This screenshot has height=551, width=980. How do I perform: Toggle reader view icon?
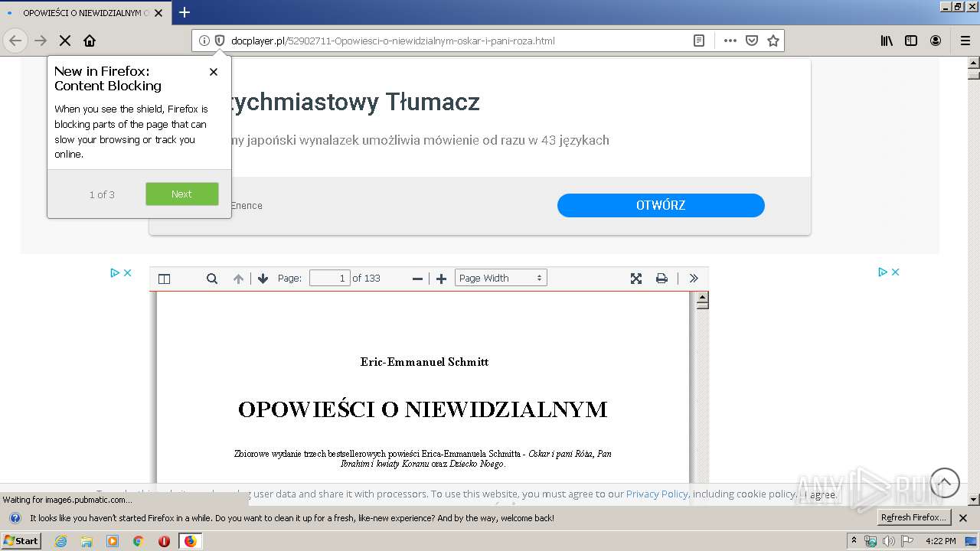coord(699,41)
